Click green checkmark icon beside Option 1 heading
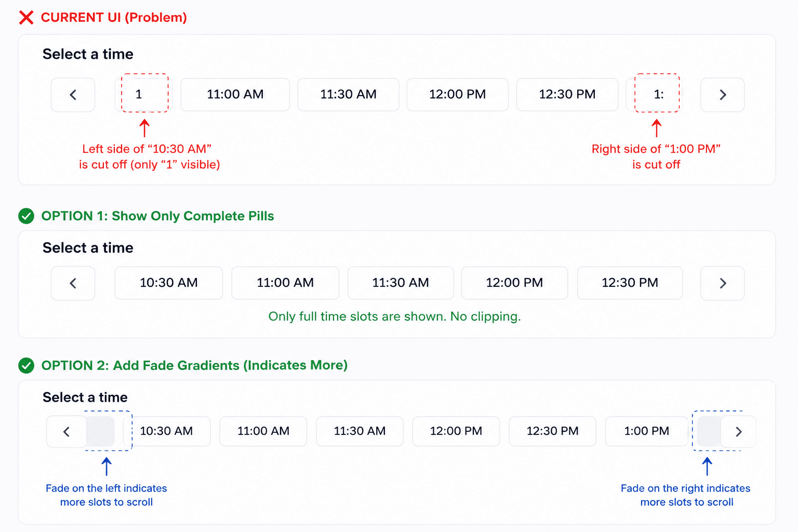Viewport: 798px width, 532px height. pyautogui.click(x=26, y=216)
